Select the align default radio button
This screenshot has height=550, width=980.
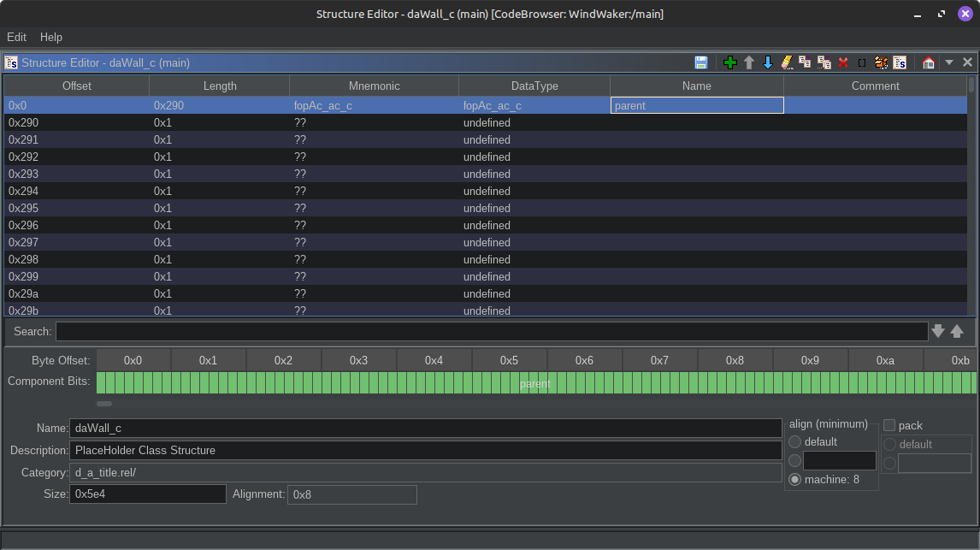pos(795,442)
